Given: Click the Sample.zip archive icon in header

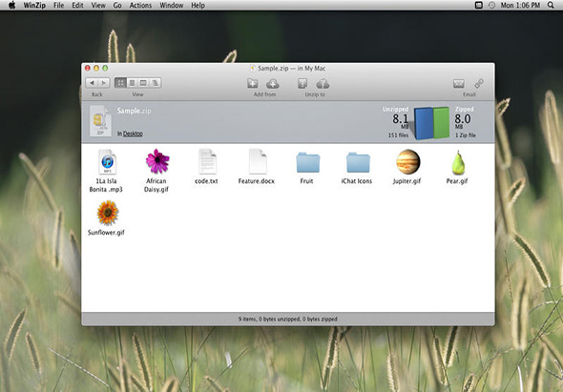Looking at the screenshot, I should click(x=100, y=121).
